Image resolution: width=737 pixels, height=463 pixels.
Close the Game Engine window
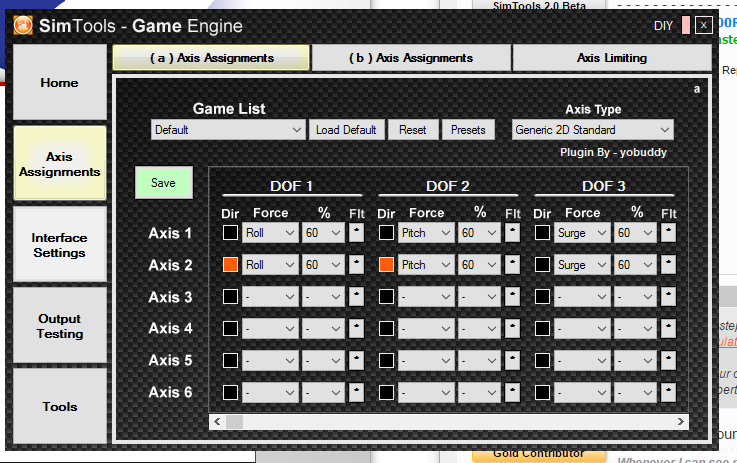click(703, 25)
